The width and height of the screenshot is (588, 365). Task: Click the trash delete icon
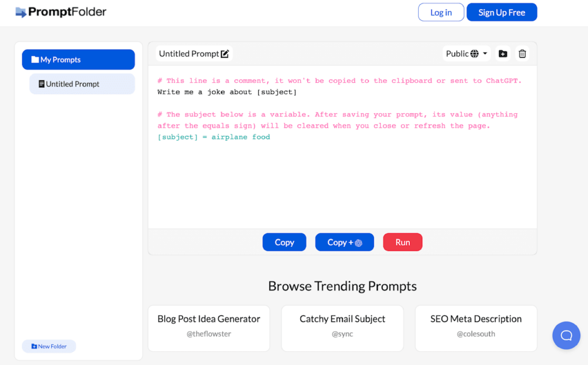[522, 54]
